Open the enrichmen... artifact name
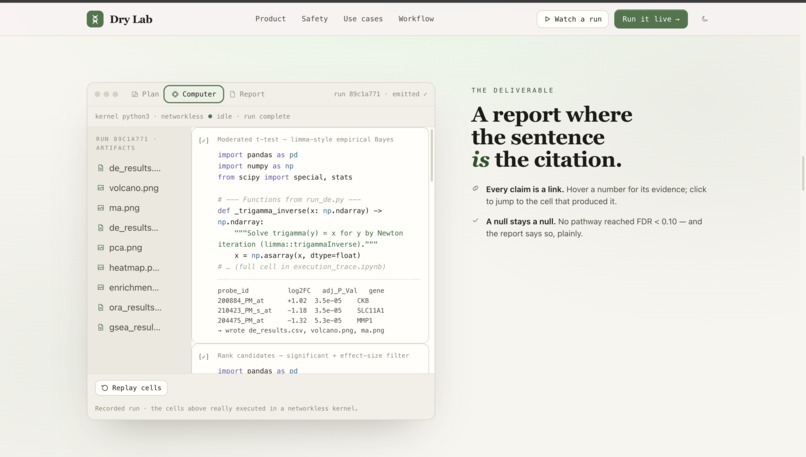The width and height of the screenshot is (806, 457). [x=134, y=287]
